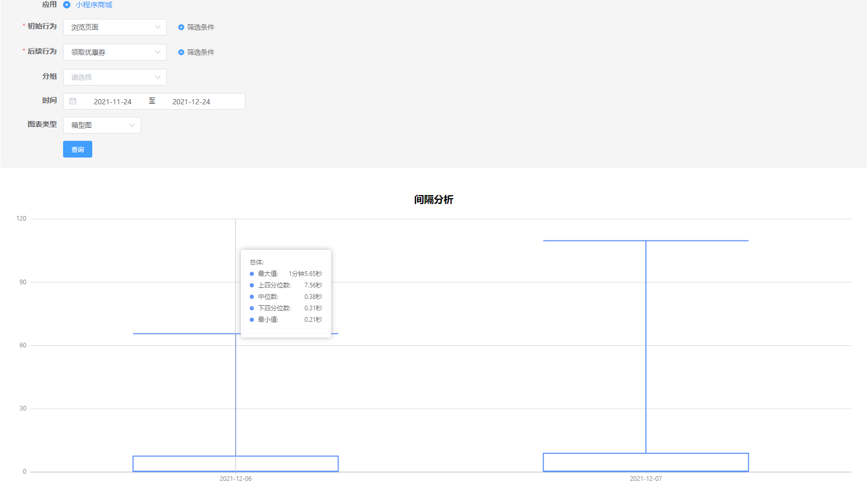Open the 初始行为 dropdown showing 浏览页面
The width and height of the screenshot is (868, 483).
click(x=115, y=27)
